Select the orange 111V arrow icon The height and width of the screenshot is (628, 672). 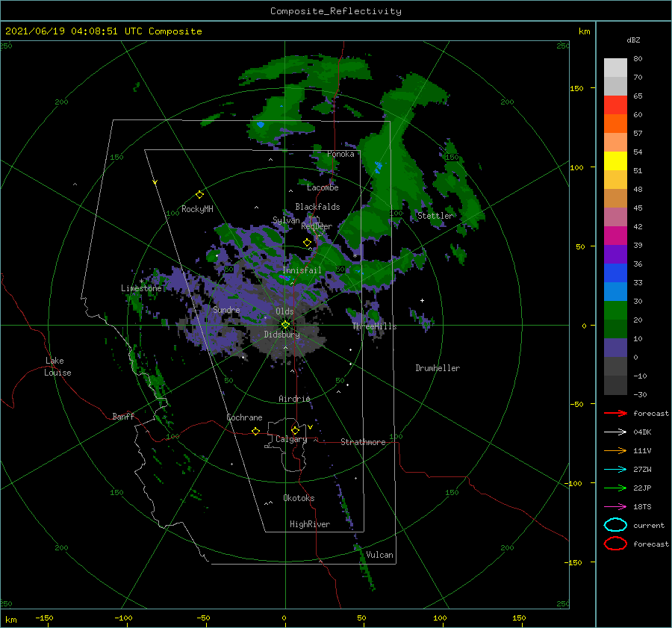[x=615, y=450]
